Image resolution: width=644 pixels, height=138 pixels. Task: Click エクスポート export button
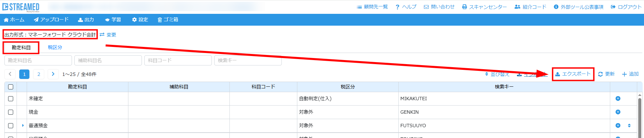click(573, 74)
